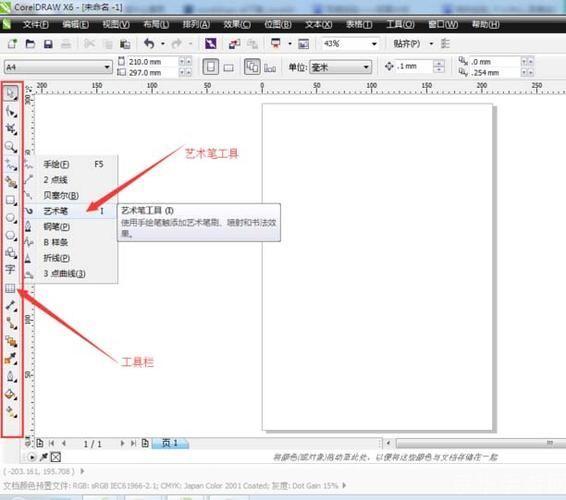
Task: Select the Color eyedropper tool
Action: (x=11, y=358)
